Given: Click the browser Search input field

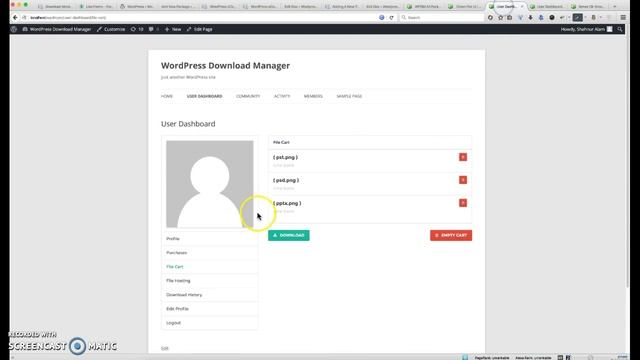Looking at the screenshot, I should (442, 18).
